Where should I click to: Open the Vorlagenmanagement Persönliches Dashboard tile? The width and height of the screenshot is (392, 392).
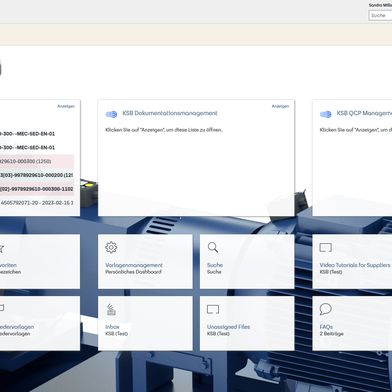(x=145, y=261)
